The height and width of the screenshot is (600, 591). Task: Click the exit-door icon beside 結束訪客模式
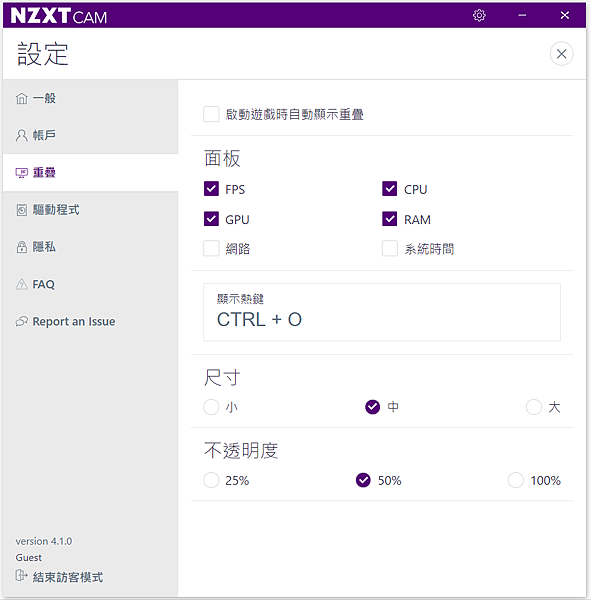[21, 575]
